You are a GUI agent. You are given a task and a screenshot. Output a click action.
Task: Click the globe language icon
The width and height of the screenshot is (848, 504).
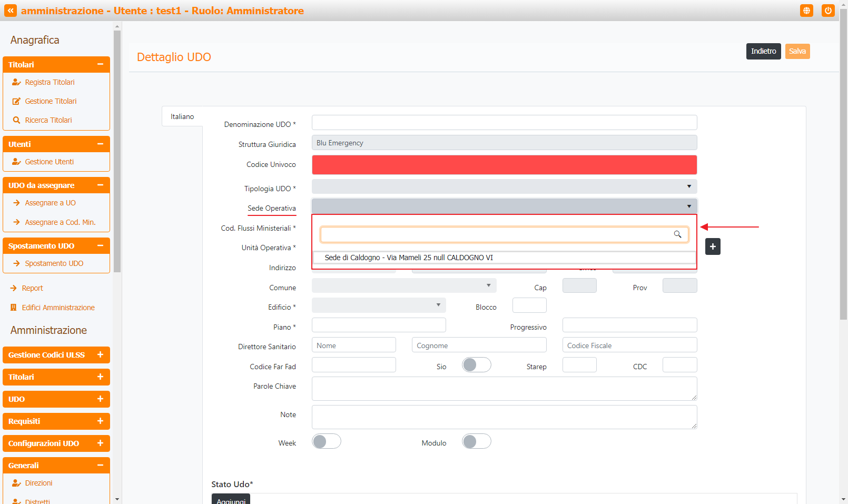pyautogui.click(x=806, y=11)
